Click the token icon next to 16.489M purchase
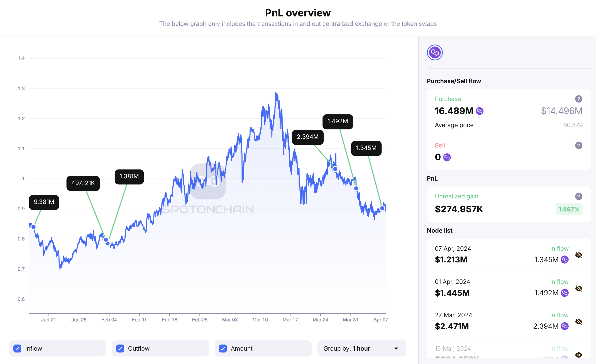596x364 pixels. (479, 111)
